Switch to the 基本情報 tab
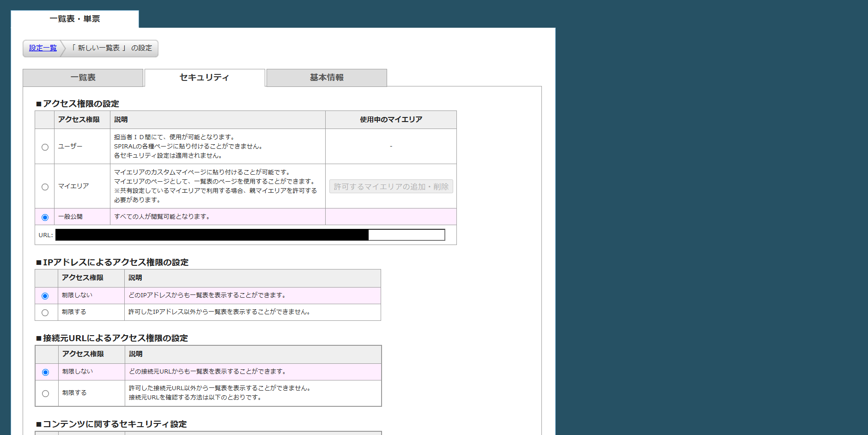Viewport: 868px width, 435px height. tap(327, 78)
